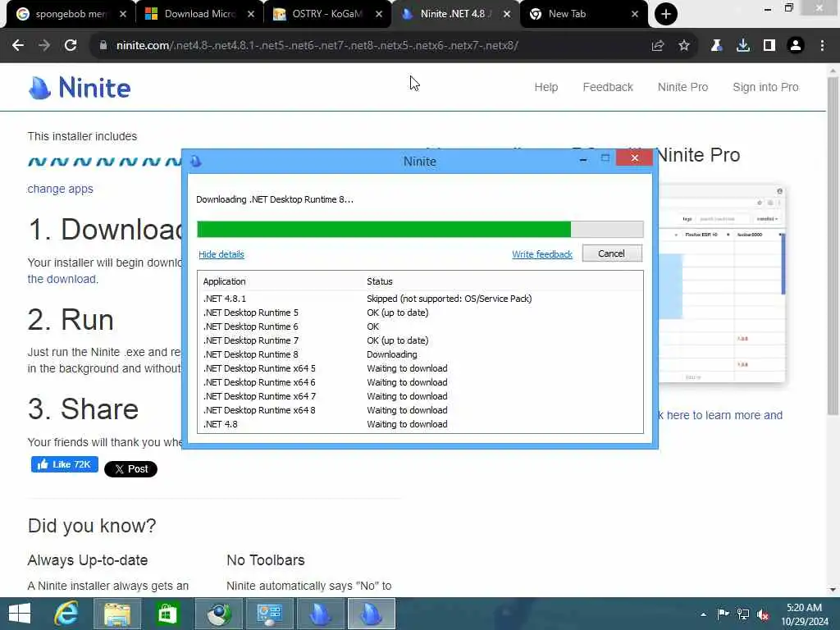Close the spongebob meme tab
Screen dimensions: 840x630
(x=123, y=14)
